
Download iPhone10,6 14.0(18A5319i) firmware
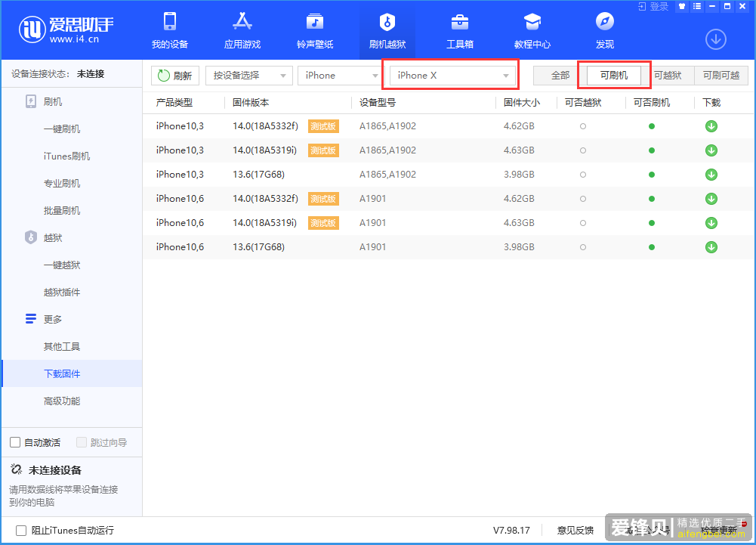click(x=711, y=223)
